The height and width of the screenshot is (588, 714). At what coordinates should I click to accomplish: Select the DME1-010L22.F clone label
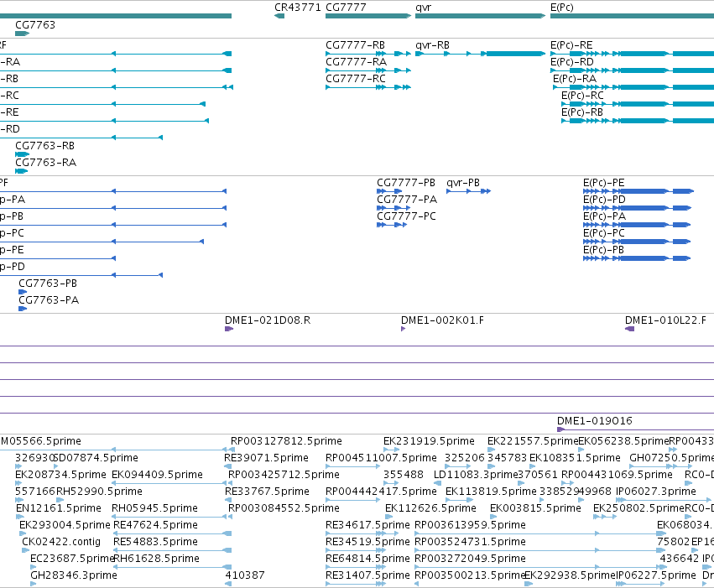click(665, 320)
